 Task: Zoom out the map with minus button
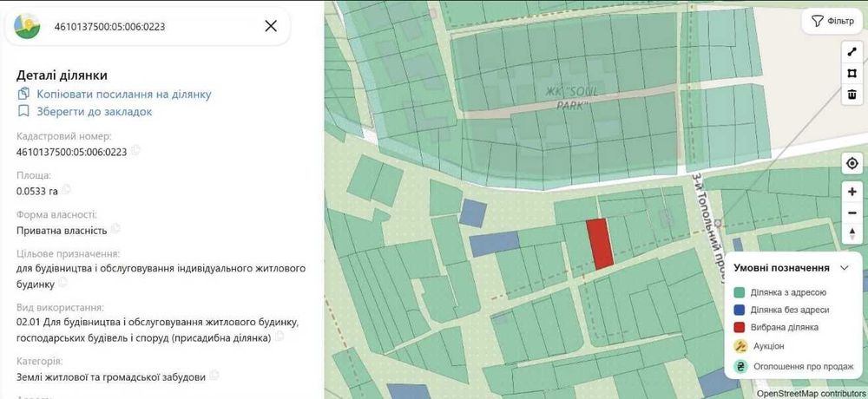852,213
